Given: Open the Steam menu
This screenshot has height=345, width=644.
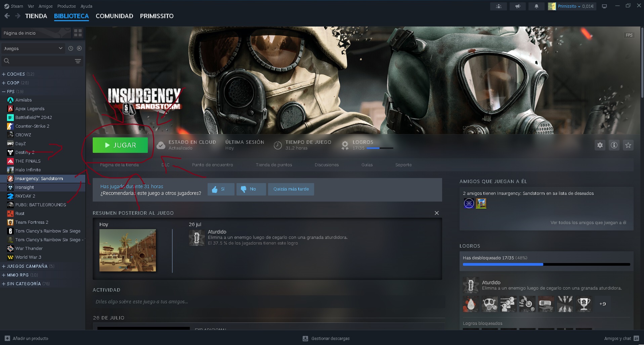Looking at the screenshot, I should 14,6.
